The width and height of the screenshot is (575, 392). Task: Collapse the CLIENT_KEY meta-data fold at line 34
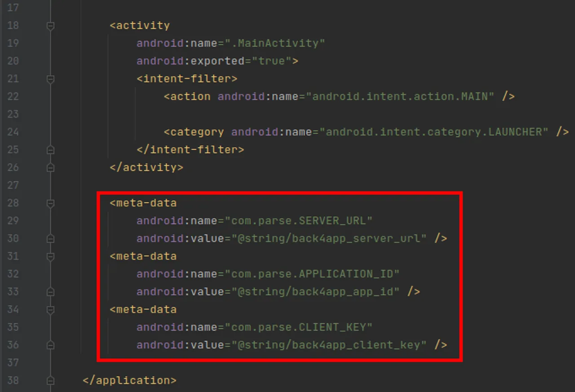(x=50, y=310)
